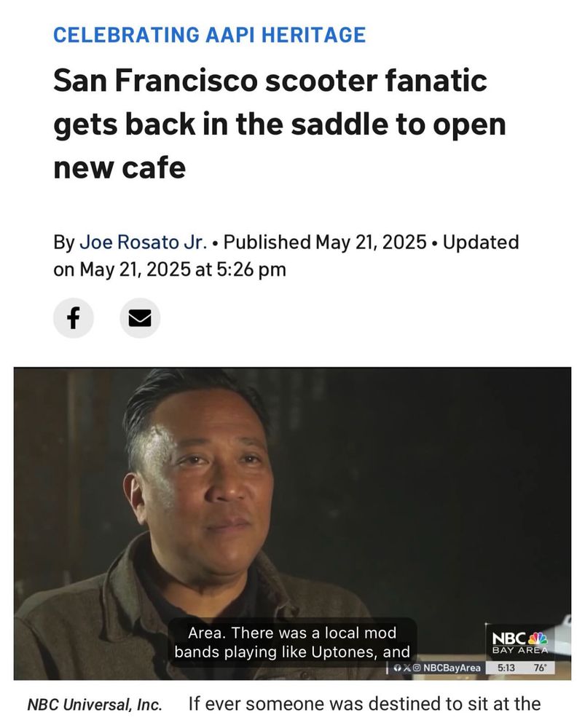585x728 pixels.
Task: Click the 5:13 time display in video
Action: pyautogui.click(x=506, y=668)
